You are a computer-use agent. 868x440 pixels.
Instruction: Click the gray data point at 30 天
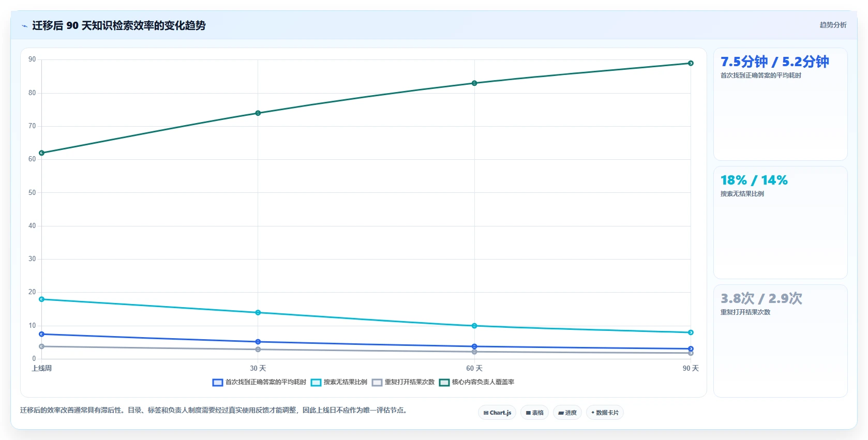point(258,350)
